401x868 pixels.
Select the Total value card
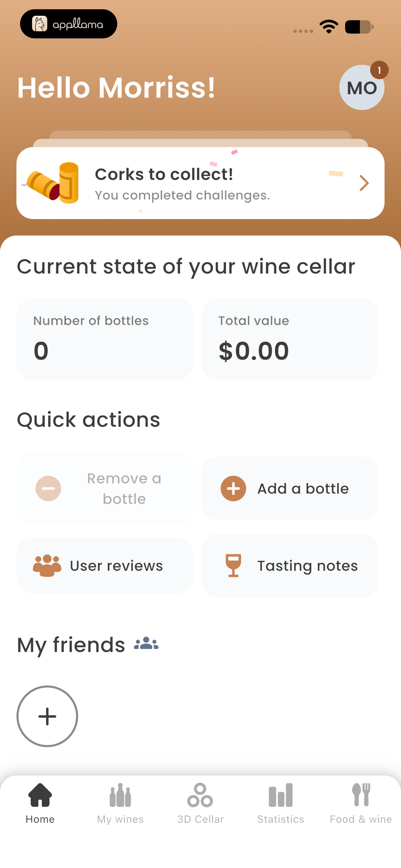coord(290,339)
